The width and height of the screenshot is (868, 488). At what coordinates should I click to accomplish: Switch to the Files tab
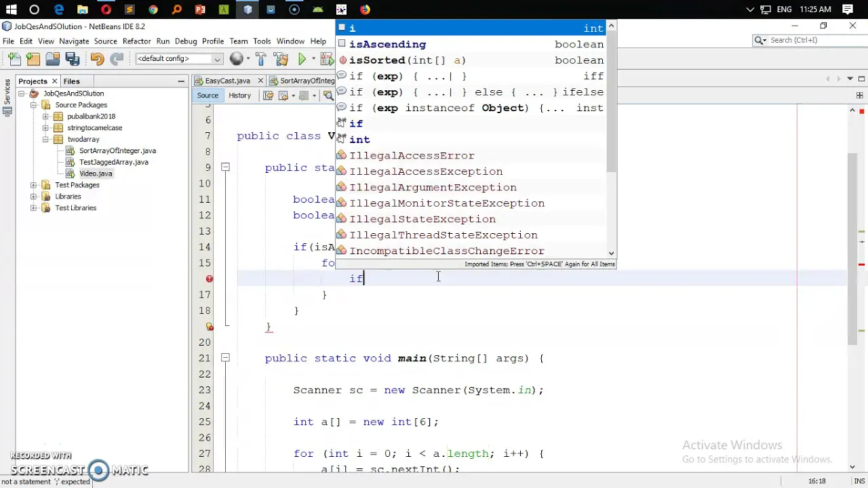tap(71, 81)
